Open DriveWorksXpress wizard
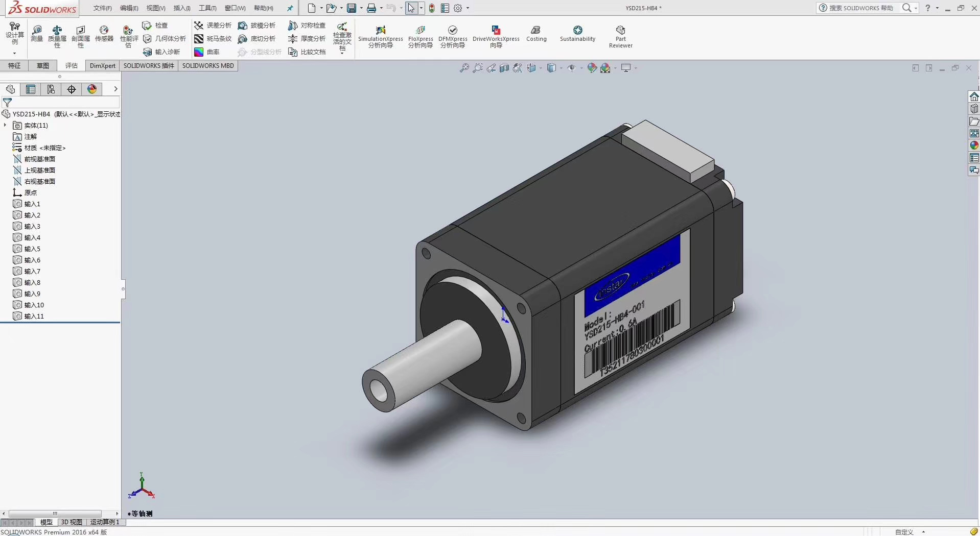The image size is (980, 536). point(496,37)
